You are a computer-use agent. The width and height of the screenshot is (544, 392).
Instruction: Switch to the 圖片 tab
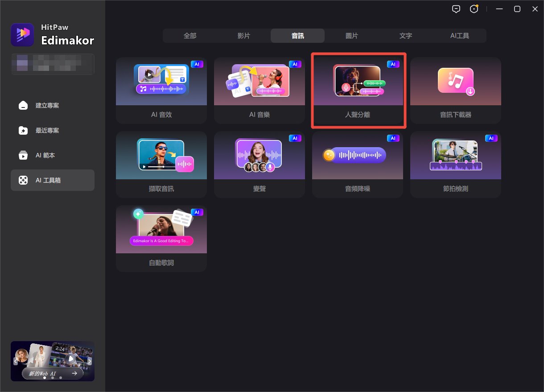352,36
